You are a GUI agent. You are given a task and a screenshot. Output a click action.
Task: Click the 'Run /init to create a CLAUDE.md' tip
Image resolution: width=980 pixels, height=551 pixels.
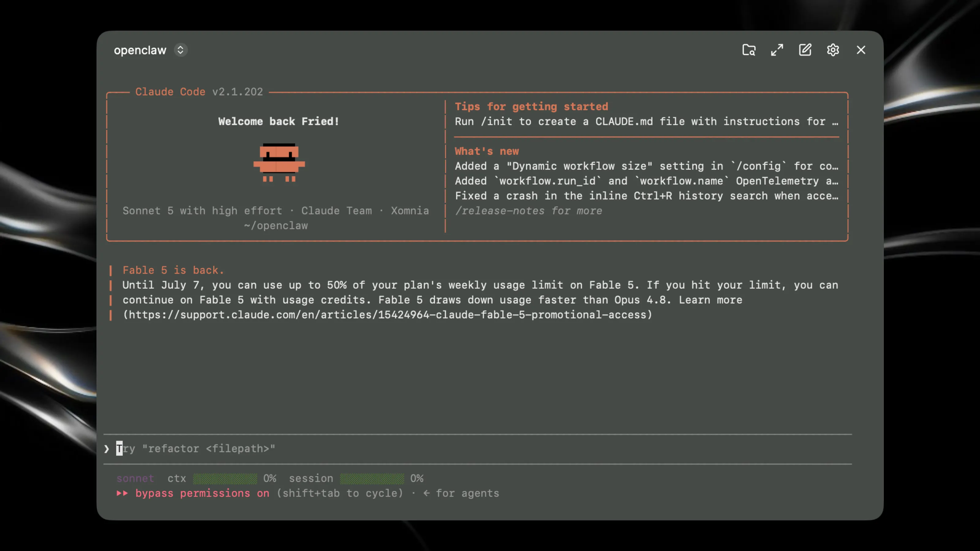(646, 121)
